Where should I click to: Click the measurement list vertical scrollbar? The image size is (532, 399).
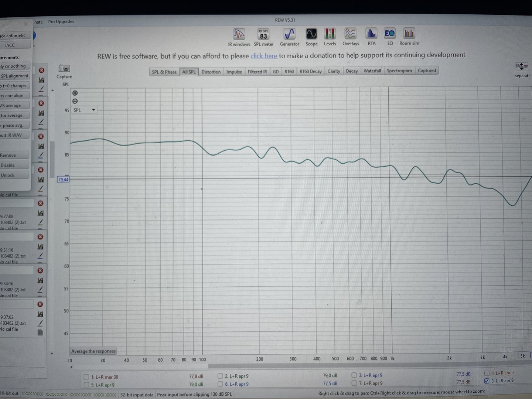point(52,159)
